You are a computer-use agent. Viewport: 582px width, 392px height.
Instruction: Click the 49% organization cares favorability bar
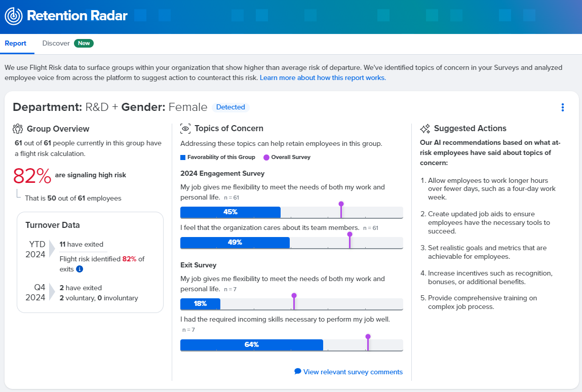(x=235, y=243)
